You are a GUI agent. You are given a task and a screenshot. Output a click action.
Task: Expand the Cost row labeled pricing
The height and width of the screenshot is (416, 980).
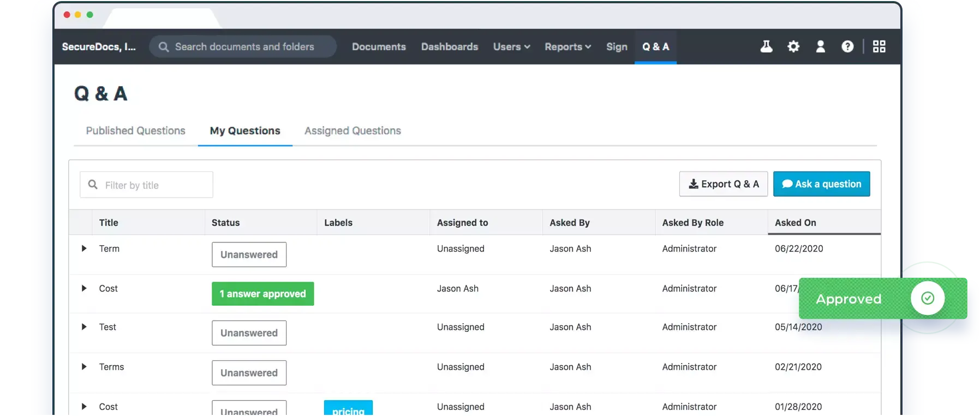click(84, 407)
